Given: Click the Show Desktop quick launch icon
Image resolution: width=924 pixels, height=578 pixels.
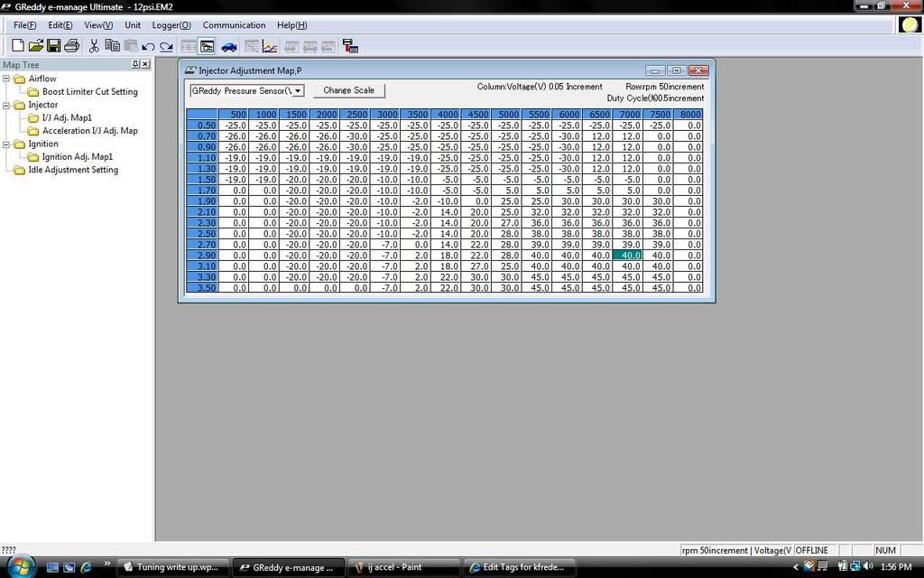Looking at the screenshot, I should tap(52, 567).
